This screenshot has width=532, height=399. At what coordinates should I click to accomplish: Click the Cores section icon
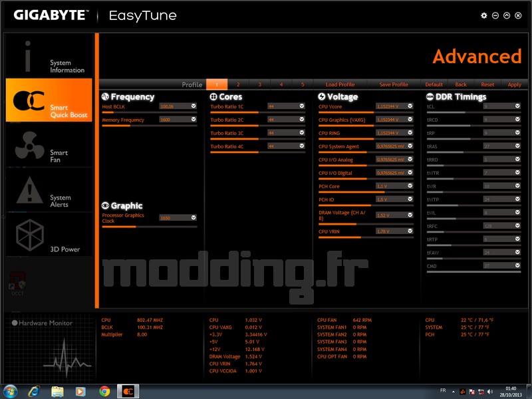point(213,96)
